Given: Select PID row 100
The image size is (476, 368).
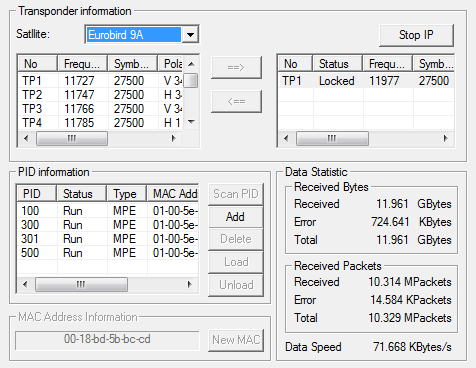Looking at the screenshot, I should click(x=108, y=211).
